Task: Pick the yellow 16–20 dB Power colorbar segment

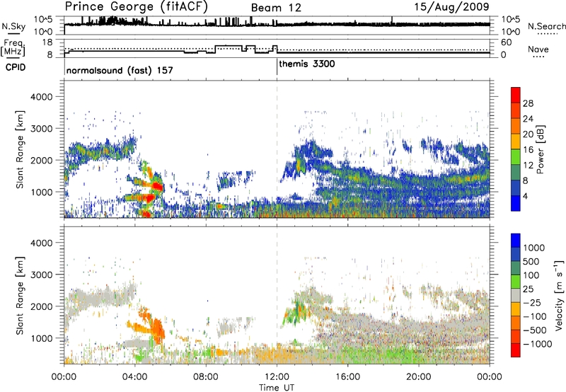Action: [516, 142]
